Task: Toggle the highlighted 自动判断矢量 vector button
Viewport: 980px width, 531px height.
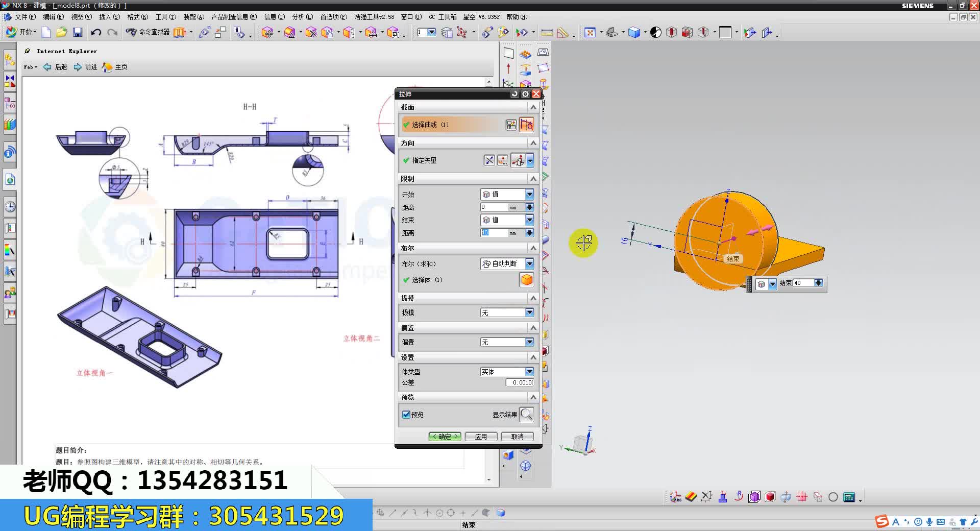Action: (518, 160)
